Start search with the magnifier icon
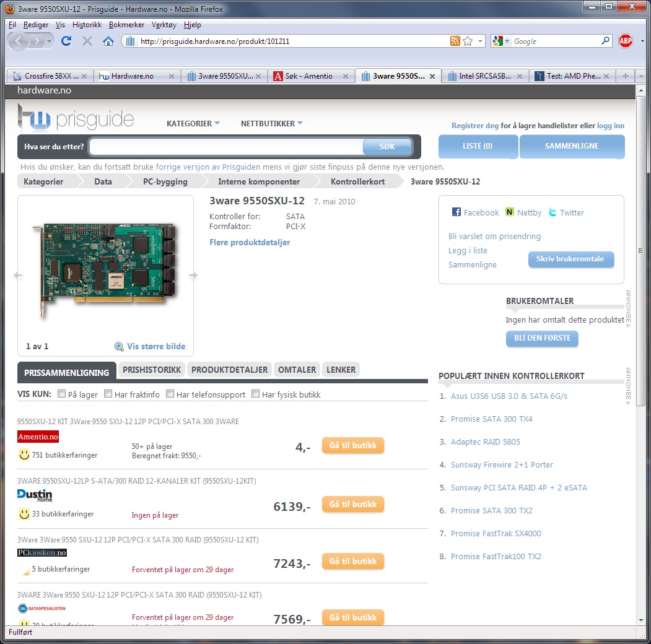The width and height of the screenshot is (651, 644). tap(605, 41)
